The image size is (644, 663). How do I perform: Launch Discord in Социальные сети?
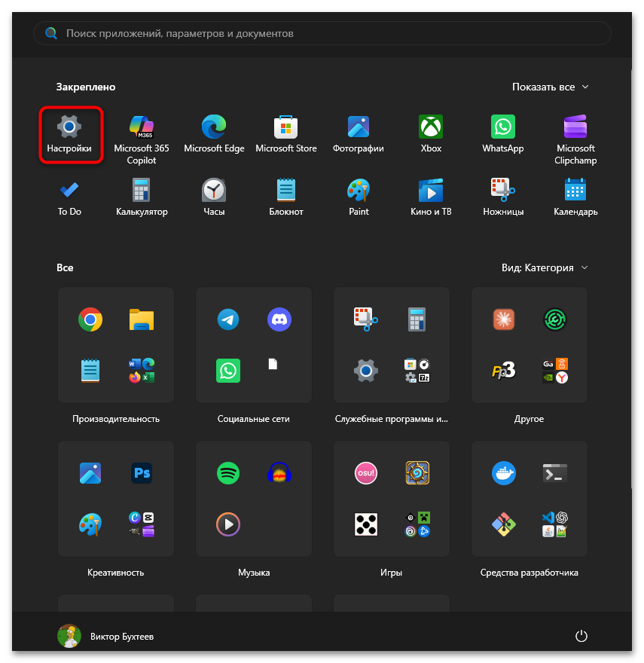(x=279, y=319)
